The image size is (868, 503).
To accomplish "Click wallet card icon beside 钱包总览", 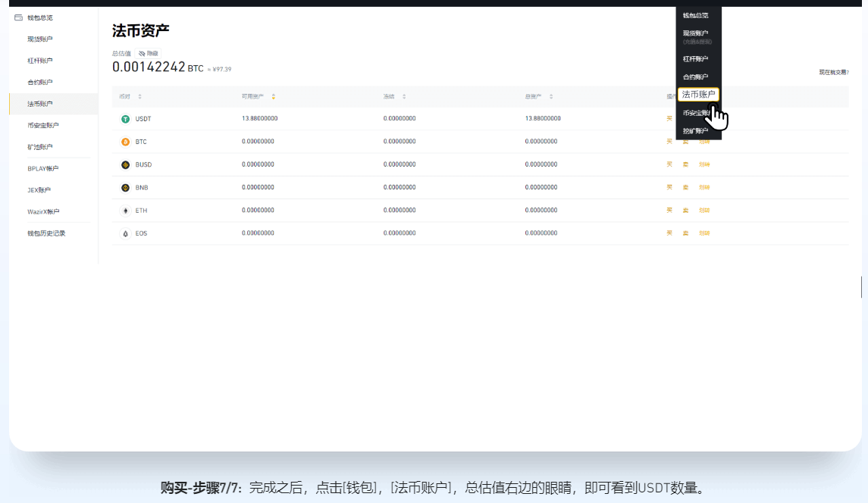I will [19, 17].
